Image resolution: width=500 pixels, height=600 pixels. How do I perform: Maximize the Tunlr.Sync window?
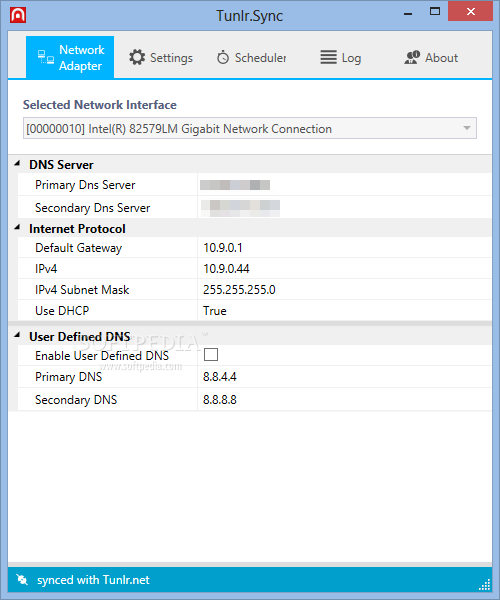(x=435, y=11)
